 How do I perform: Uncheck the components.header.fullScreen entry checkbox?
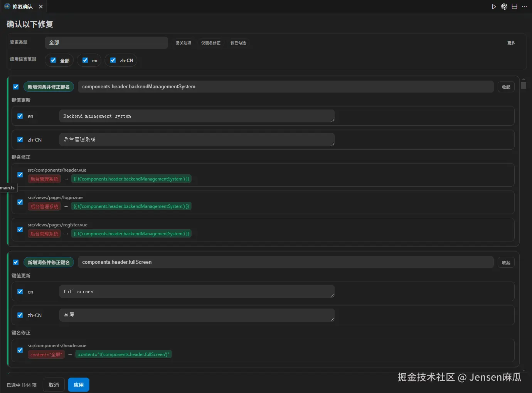coord(16,262)
